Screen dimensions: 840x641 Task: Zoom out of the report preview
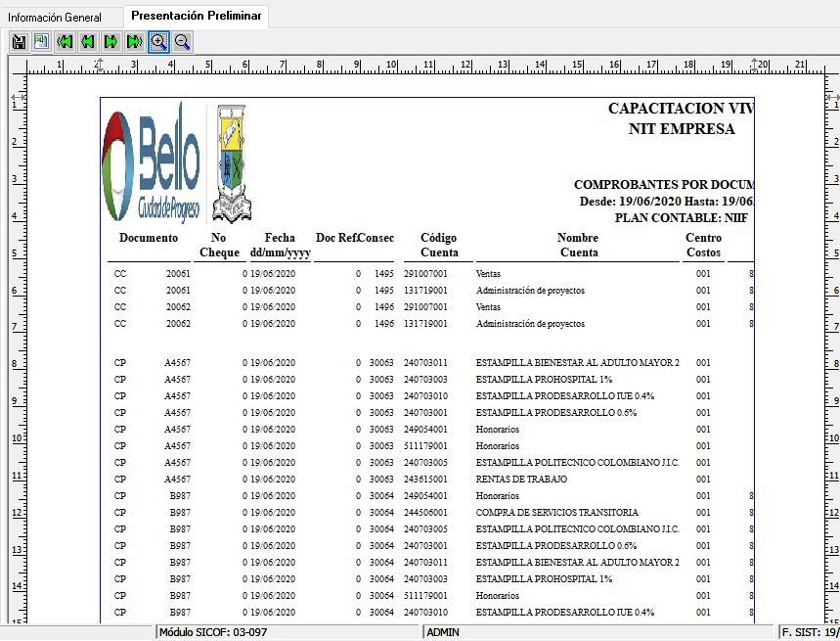(x=182, y=41)
